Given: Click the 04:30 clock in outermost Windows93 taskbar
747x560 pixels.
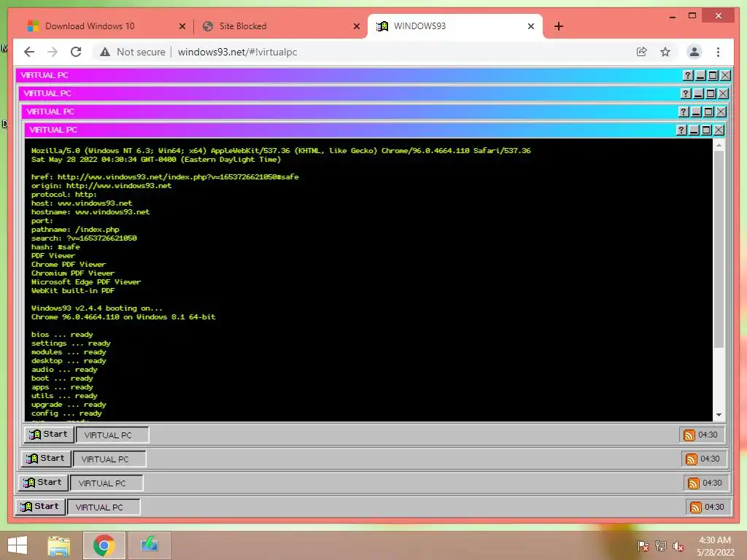Looking at the screenshot, I should [x=714, y=507].
